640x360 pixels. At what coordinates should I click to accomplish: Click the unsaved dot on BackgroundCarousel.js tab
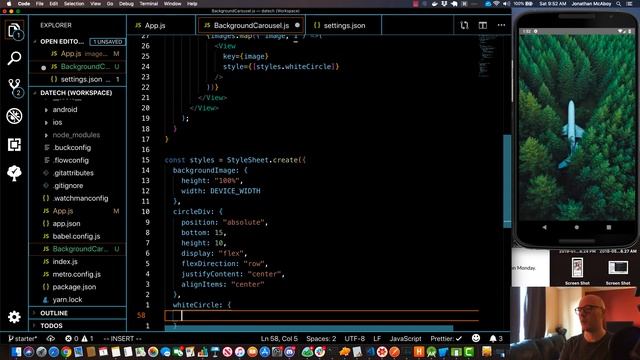(x=297, y=25)
